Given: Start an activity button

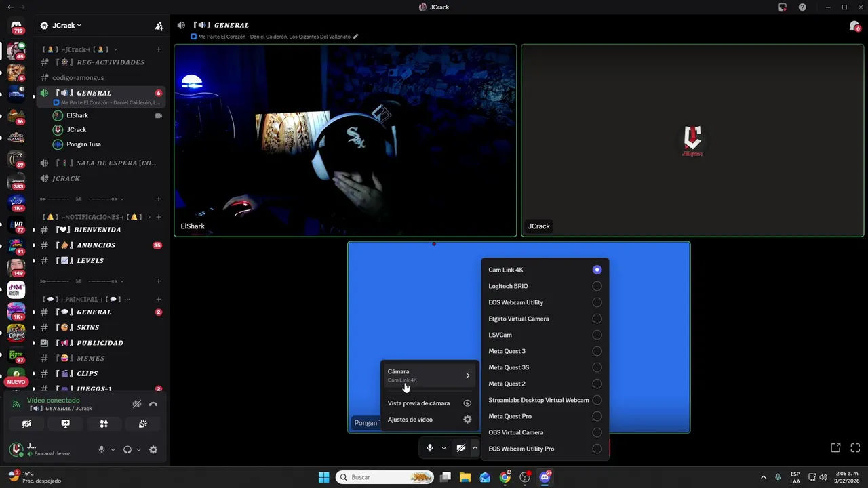Looking at the screenshot, I should (104, 424).
